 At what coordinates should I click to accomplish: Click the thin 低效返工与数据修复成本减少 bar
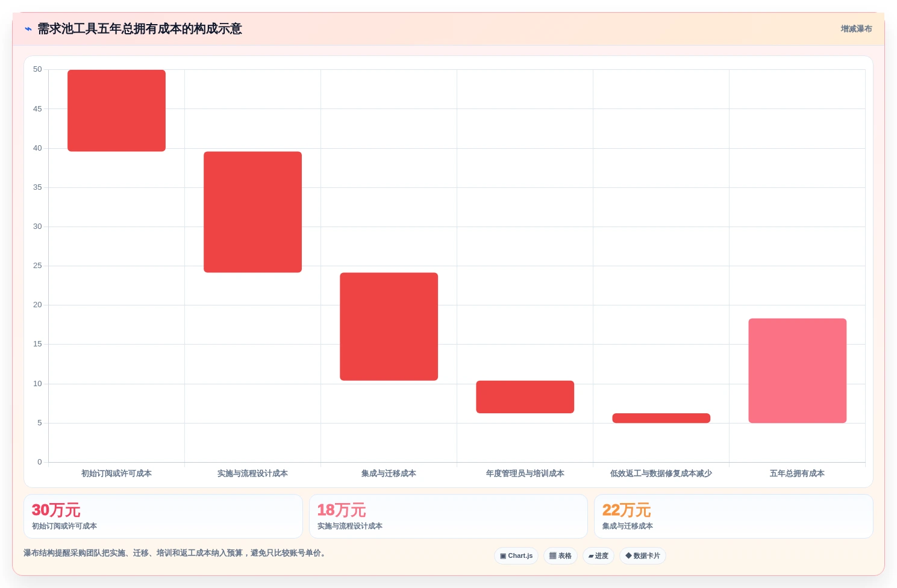(x=661, y=418)
